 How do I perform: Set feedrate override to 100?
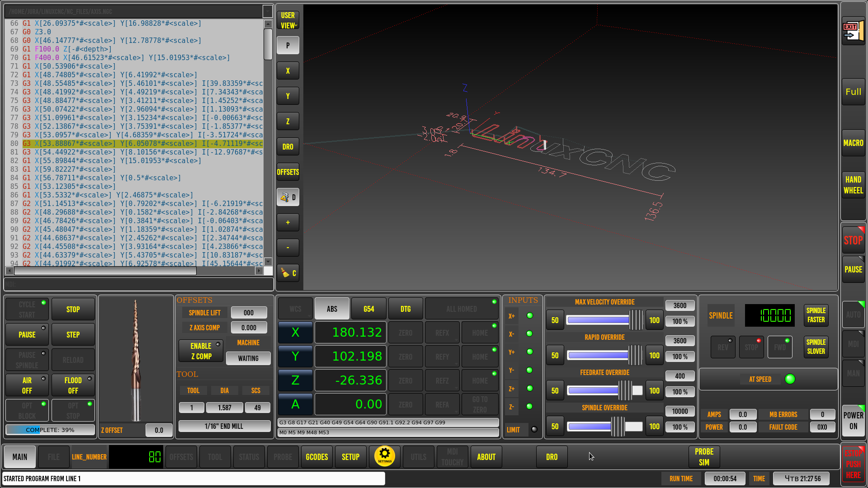point(655,391)
